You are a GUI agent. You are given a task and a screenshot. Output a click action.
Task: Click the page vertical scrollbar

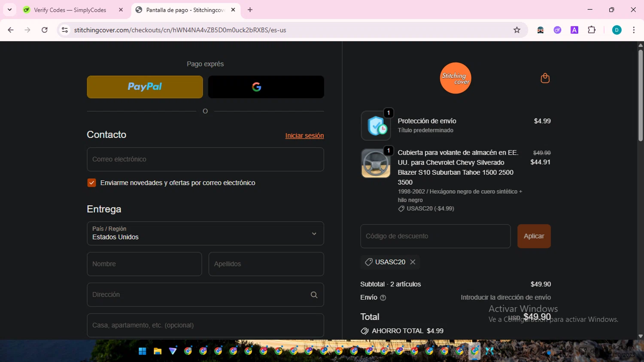click(x=641, y=95)
